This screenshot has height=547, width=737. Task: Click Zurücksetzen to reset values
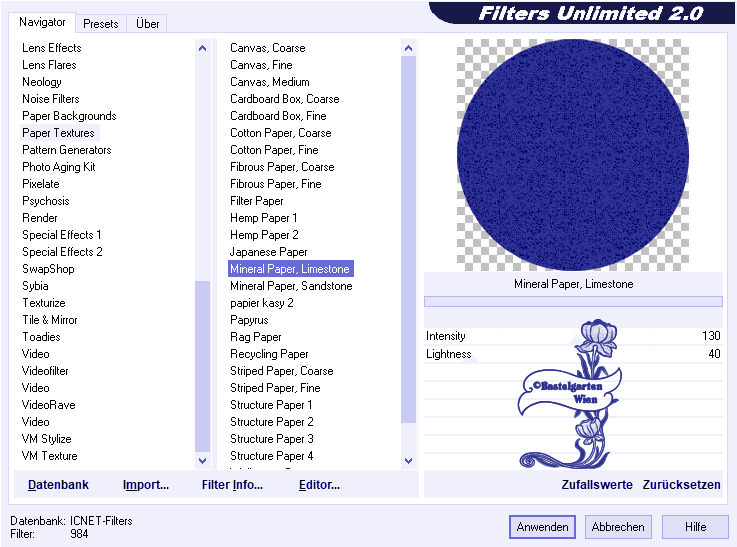click(682, 484)
